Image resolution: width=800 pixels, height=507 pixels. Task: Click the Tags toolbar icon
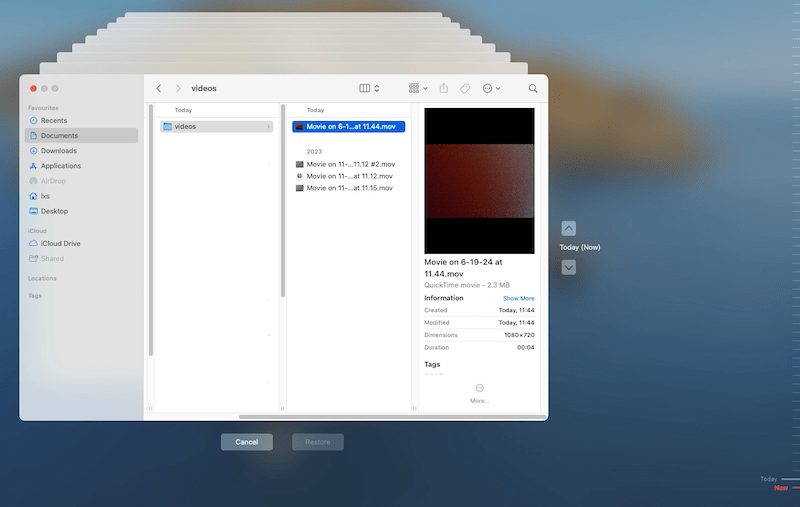coord(465,88)
